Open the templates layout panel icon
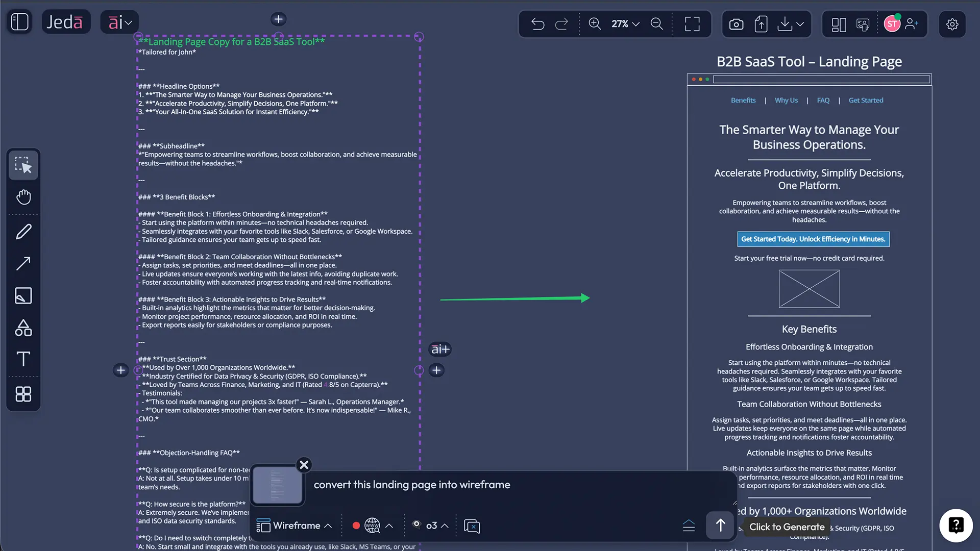 pos(839,24)
